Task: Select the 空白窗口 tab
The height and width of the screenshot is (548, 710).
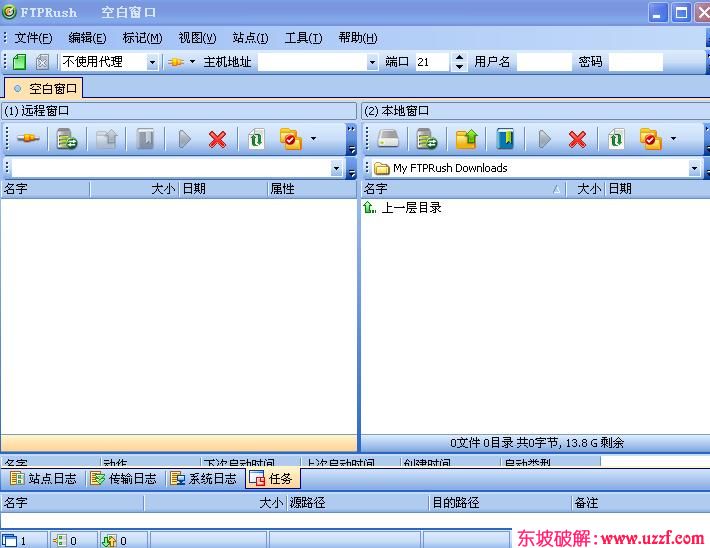Action: tap(44, 88)
